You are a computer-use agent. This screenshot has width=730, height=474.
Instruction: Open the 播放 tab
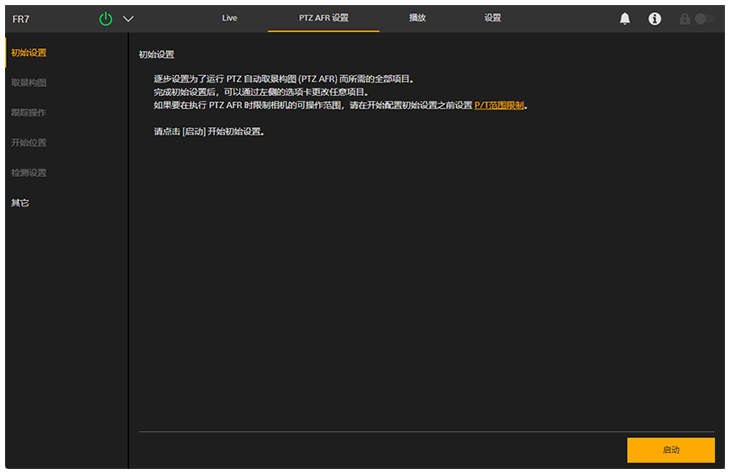(417, 18)
